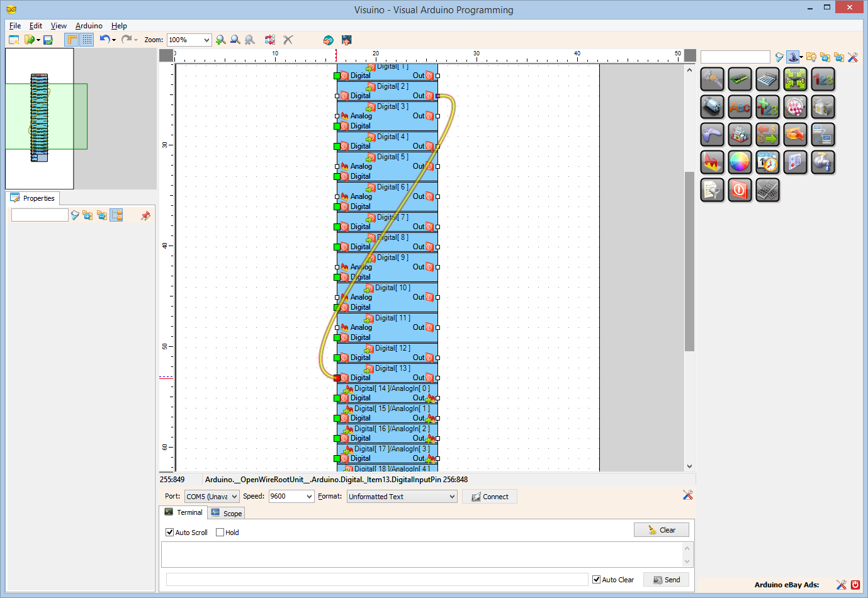Toggle the Hold checkbox
This screenshot has height=598, width=868.
pos(220,533)
